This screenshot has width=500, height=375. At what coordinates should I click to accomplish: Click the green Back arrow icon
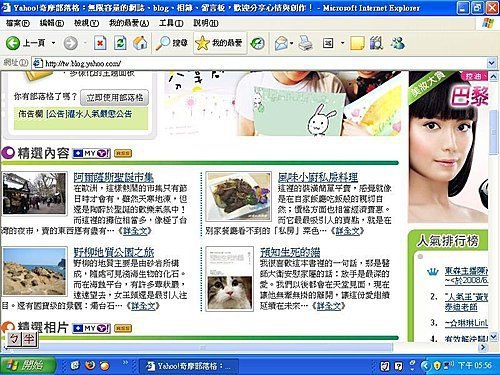pos(13,43)
